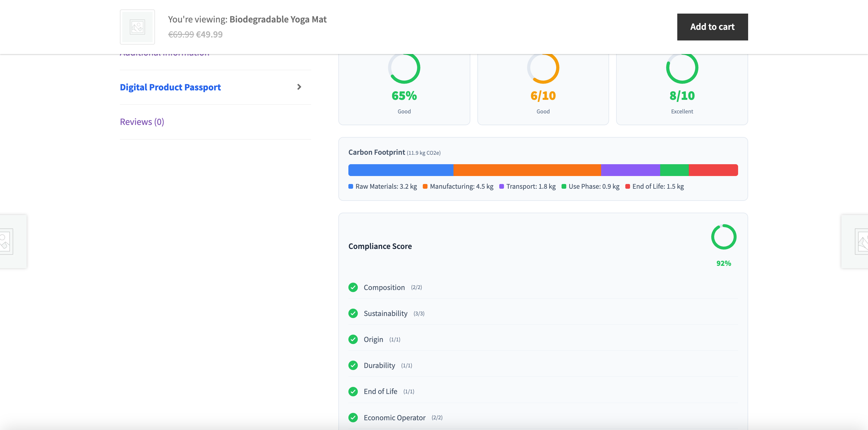Click the red End of Life legend square
Image resolution: width=868 pixels, height=430 pixels.
pos(627,186)
